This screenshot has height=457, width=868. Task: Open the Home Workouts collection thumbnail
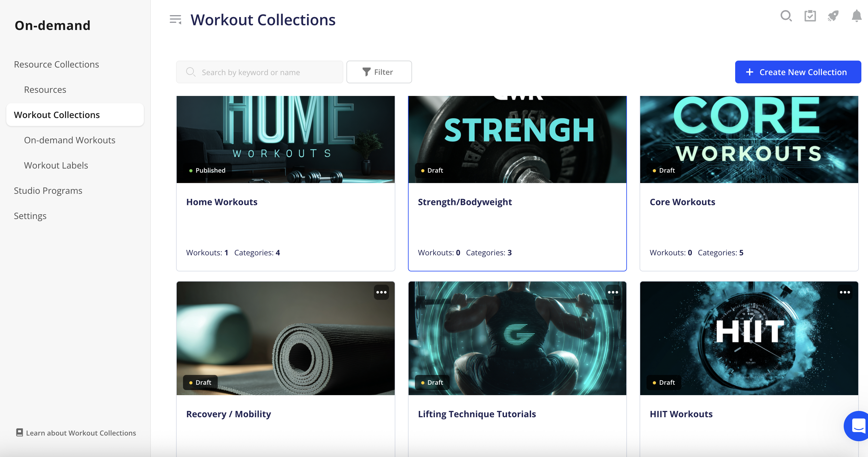(x=286, y=139)
